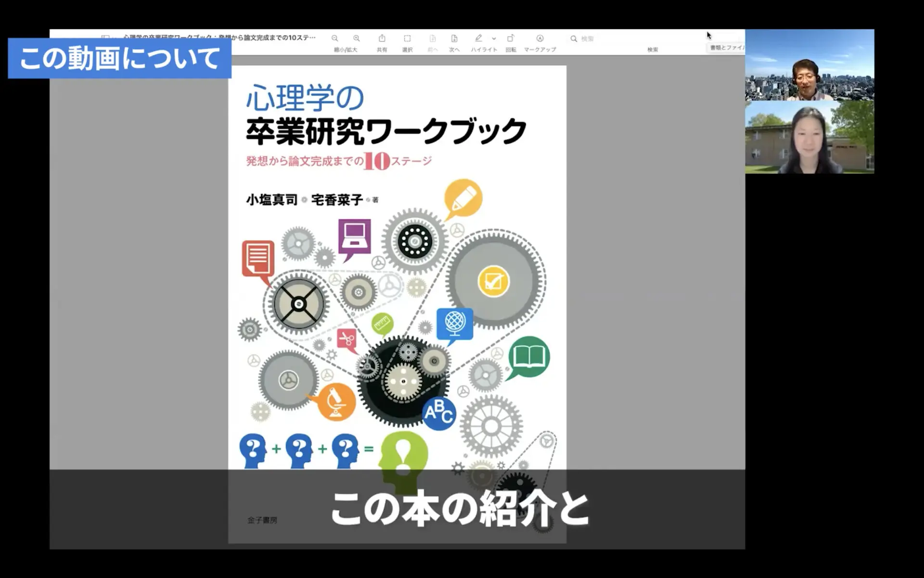924x578 pixels.
Task: Click the blue heading 心理学の
Action: coord(305,97)
